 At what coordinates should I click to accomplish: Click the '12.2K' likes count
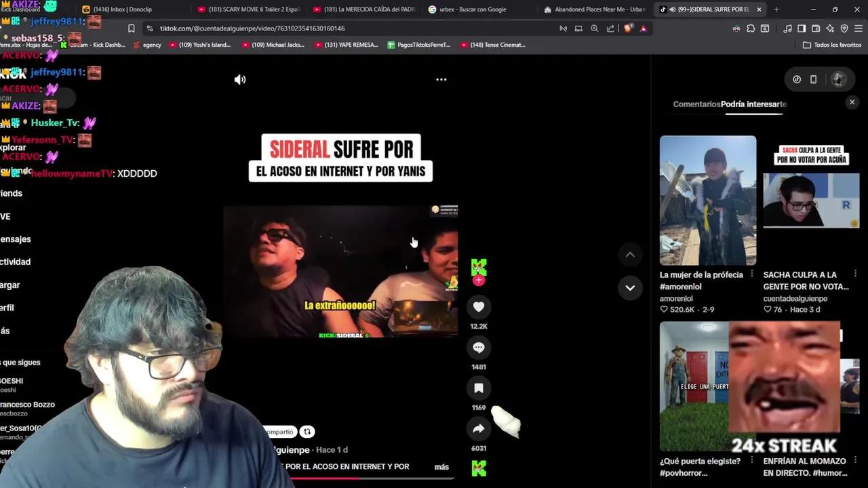coord(479,327)
